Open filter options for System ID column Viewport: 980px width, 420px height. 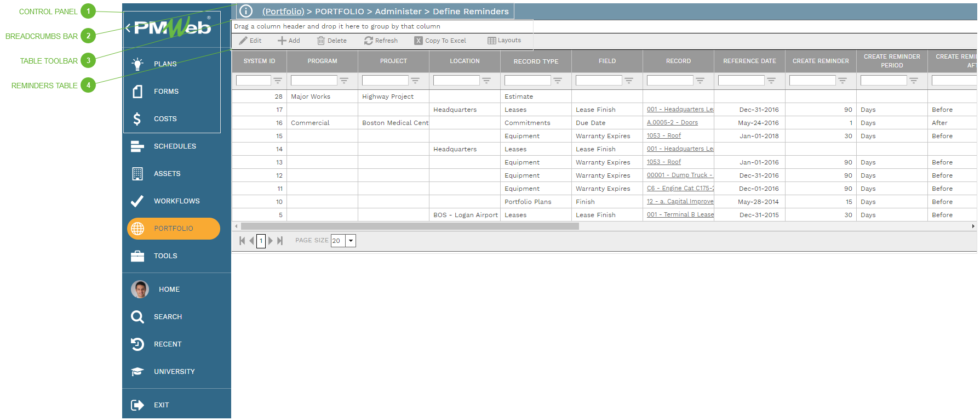click(278, 81)
